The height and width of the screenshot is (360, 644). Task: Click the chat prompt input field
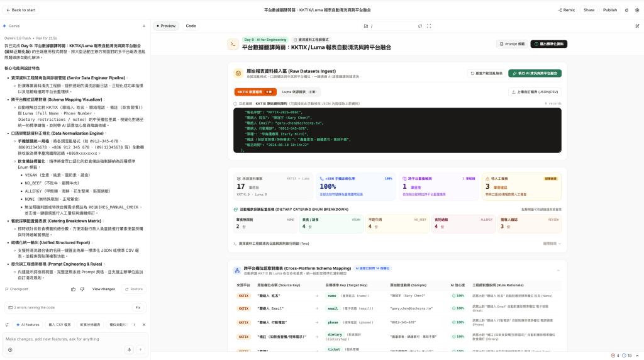[75, 339]
